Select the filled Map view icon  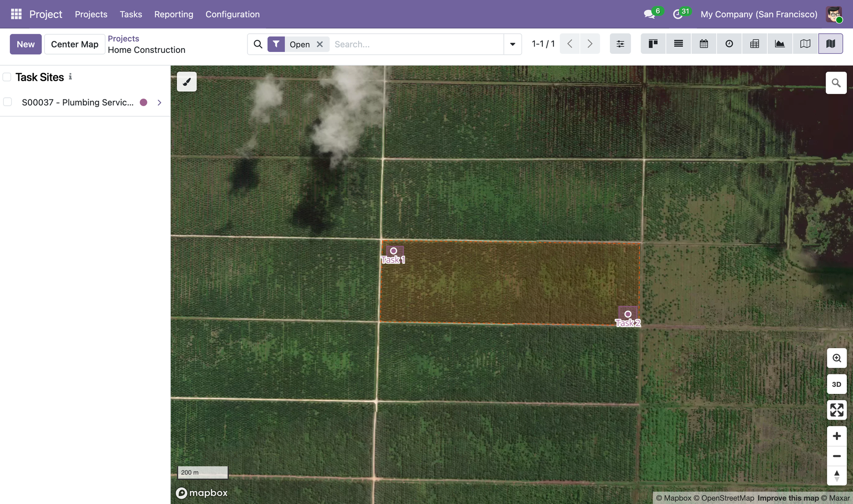(830, 44)
